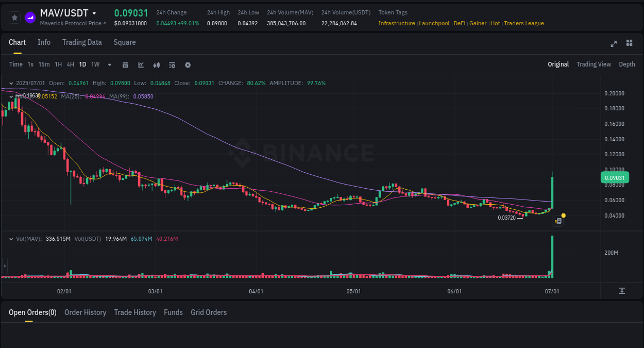The height and width of the screenshot is (348, 644).
Task: Switch chart to Depth view
Action: (626, 64)
